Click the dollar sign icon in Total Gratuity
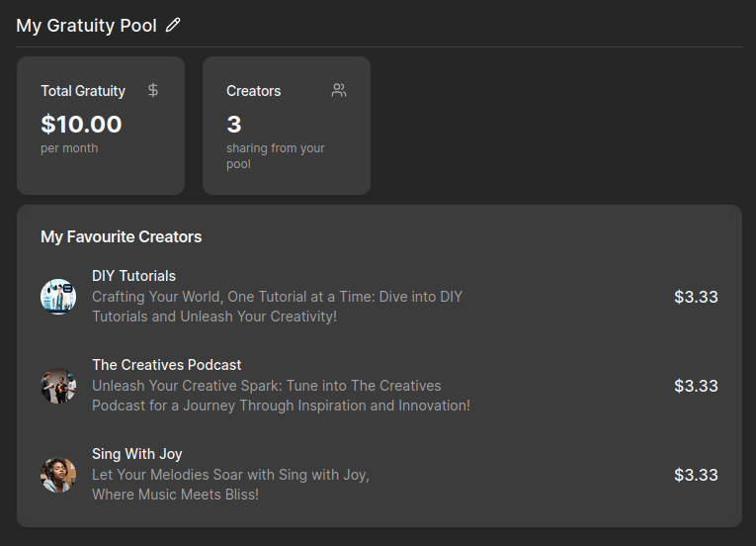Viewport: 756px width, 546px height. point(153,91)
